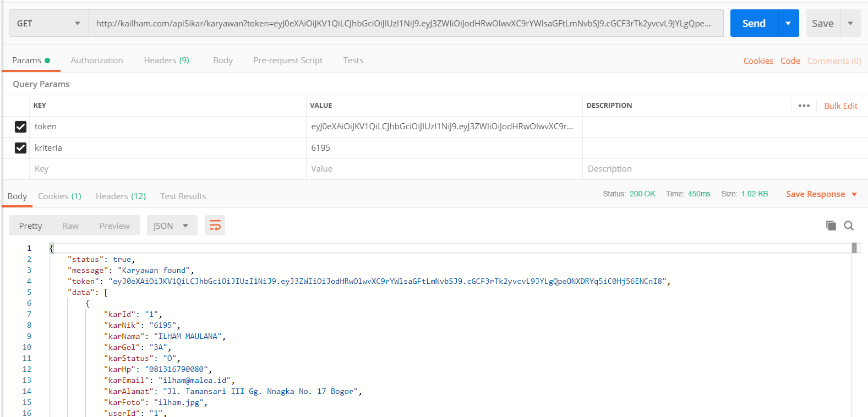Click the kriteria value 6195 cell

444,148
